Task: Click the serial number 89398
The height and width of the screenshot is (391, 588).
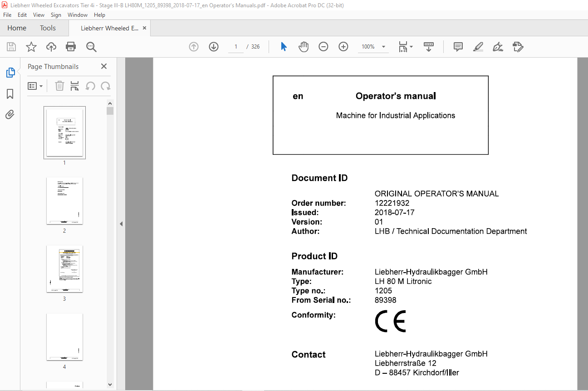Action: [x=386, y=300]
